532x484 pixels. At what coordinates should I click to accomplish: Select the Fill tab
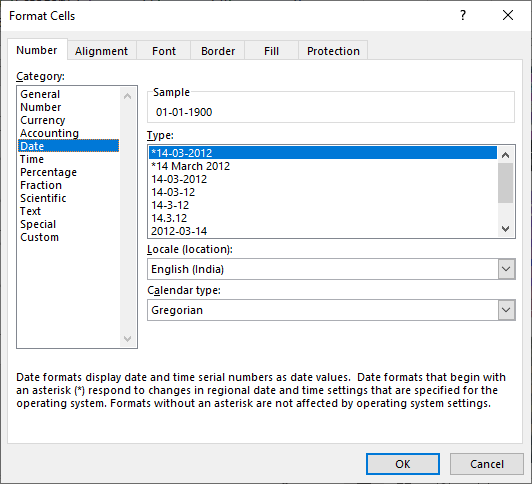271,51
